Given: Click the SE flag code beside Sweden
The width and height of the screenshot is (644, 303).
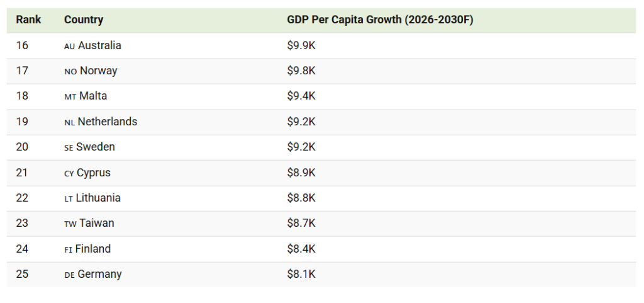Looking at the screenshot, I should (69, 147).
